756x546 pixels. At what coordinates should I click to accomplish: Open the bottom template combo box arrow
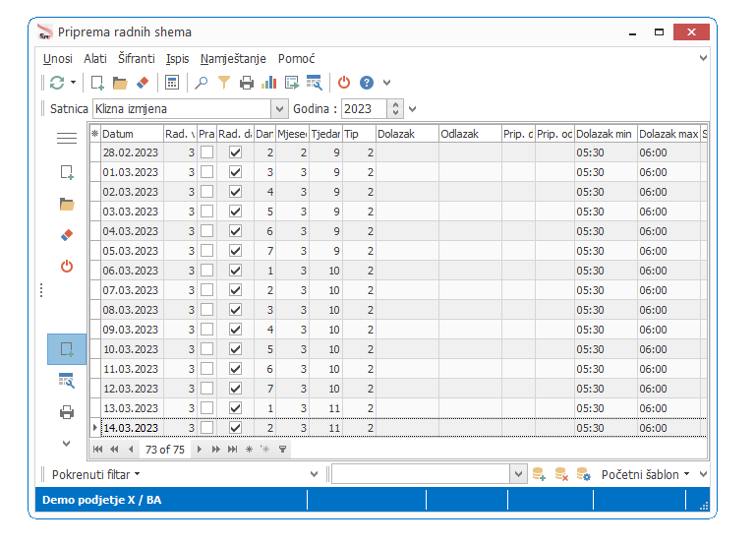pyautogui.click(x=518, y=474)
